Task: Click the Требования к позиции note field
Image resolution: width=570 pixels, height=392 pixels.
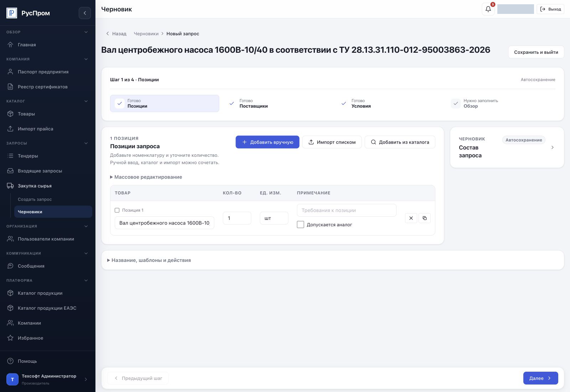Action: pyautogui.click(x=346, y=210)
